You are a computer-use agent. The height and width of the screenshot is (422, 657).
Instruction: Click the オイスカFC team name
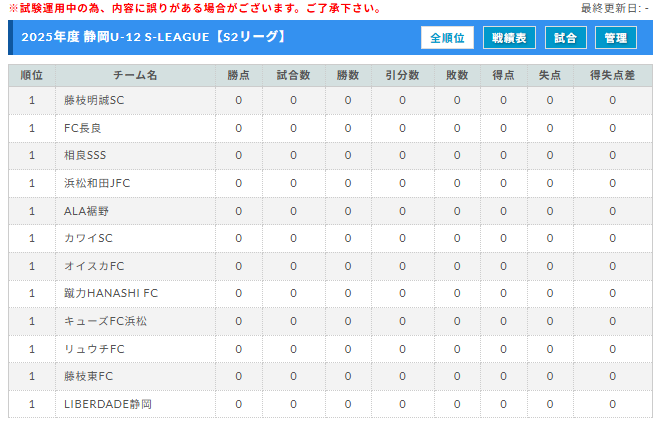click(94, 266)
